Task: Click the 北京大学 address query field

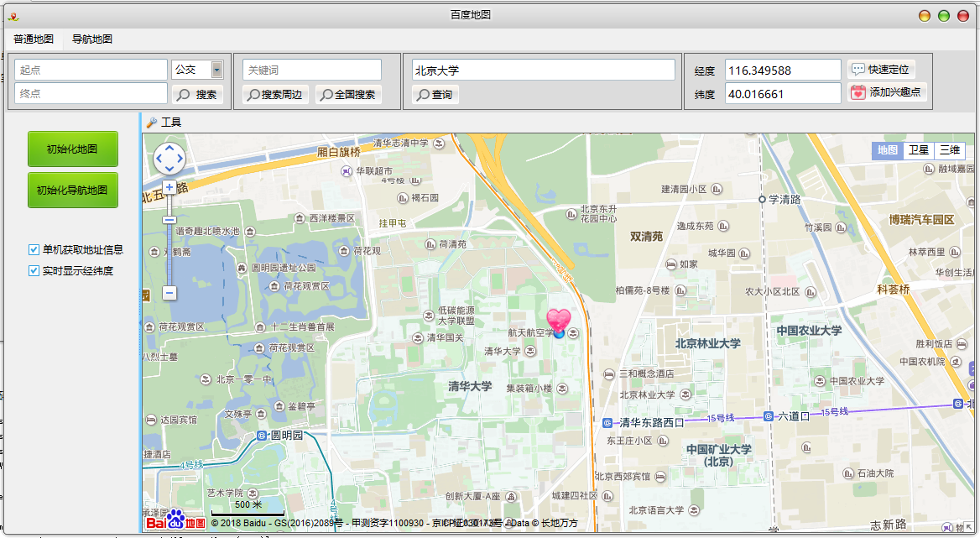Action: point(543,70)
